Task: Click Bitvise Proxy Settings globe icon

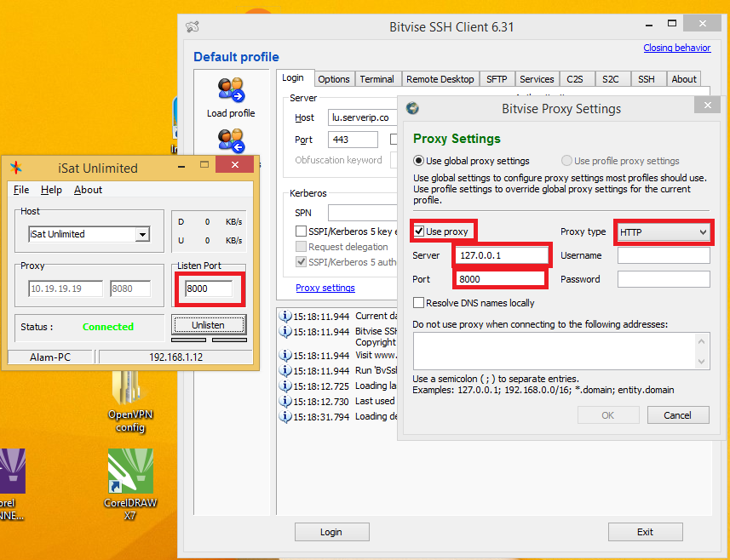Action: pos(412,108)
